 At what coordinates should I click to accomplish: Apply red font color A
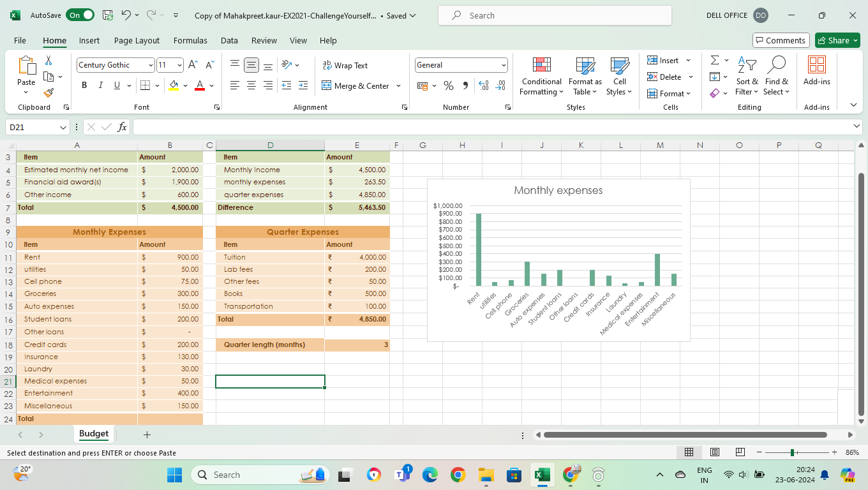(200, 85)
